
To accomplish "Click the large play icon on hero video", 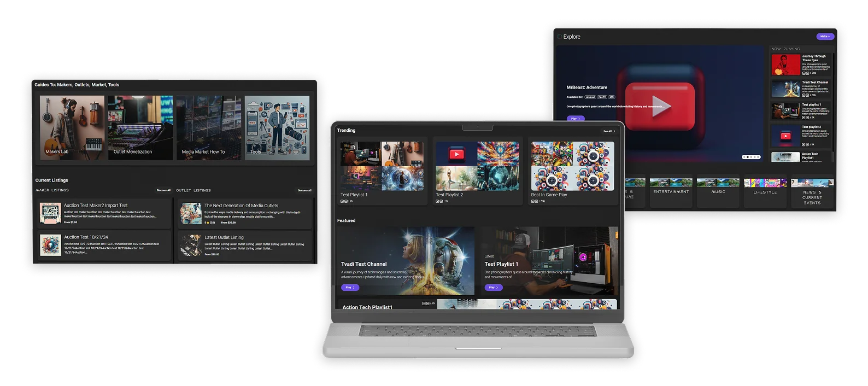I will coord(660,107).
